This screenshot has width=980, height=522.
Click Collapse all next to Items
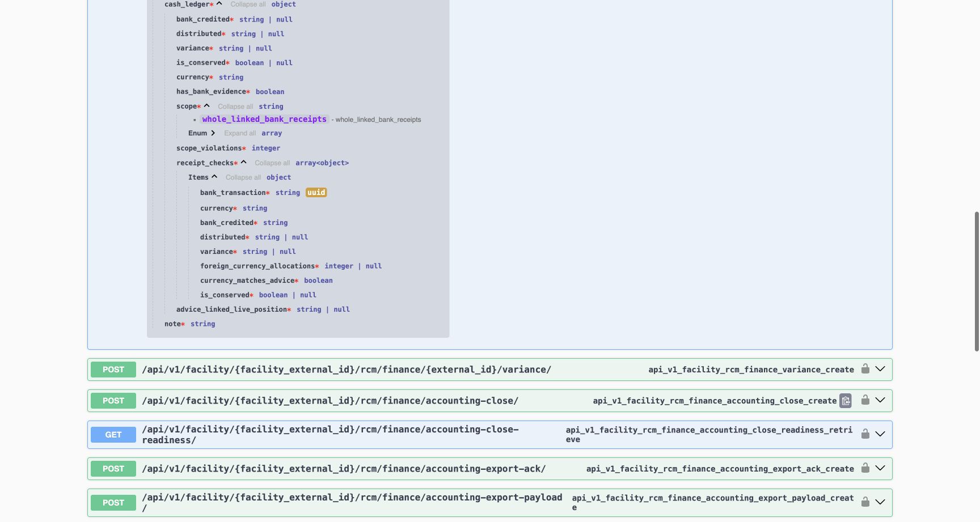coord(243,177)
